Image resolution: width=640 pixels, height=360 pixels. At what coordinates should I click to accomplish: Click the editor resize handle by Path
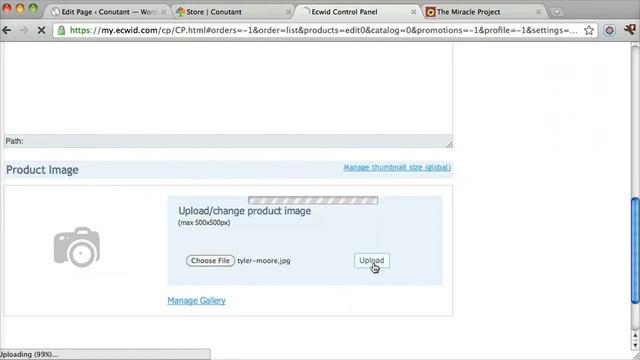tap(449, 144)
